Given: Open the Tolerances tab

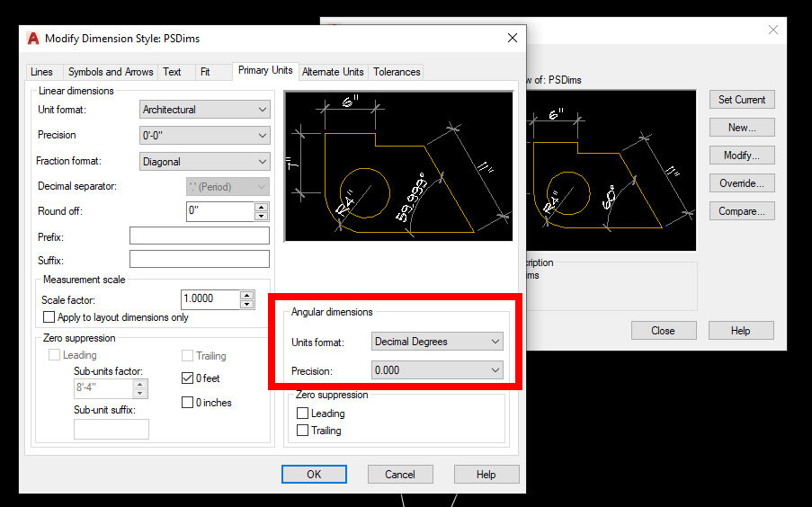Looking at the screenshot, I should (x=397, y=72).
